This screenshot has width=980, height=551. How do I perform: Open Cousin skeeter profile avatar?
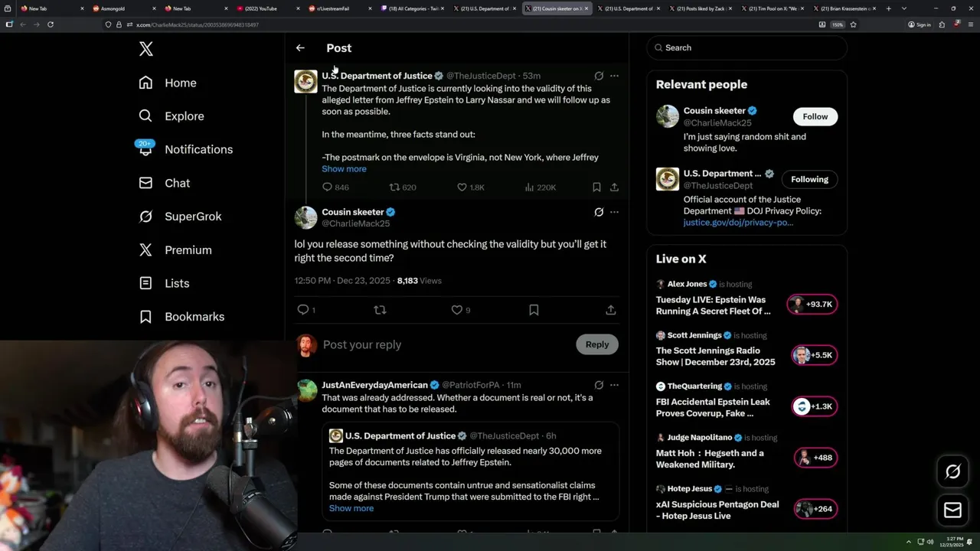pos(305,217)
